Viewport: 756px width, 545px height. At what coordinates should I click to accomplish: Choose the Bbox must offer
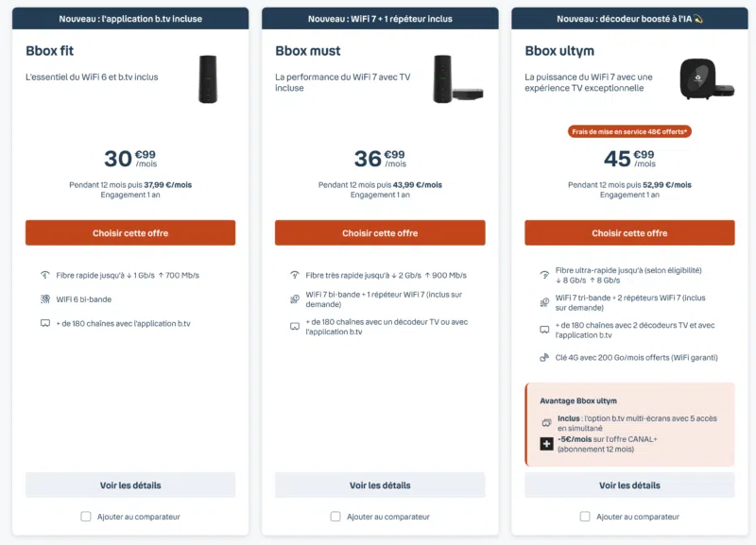tap(380, 233)
